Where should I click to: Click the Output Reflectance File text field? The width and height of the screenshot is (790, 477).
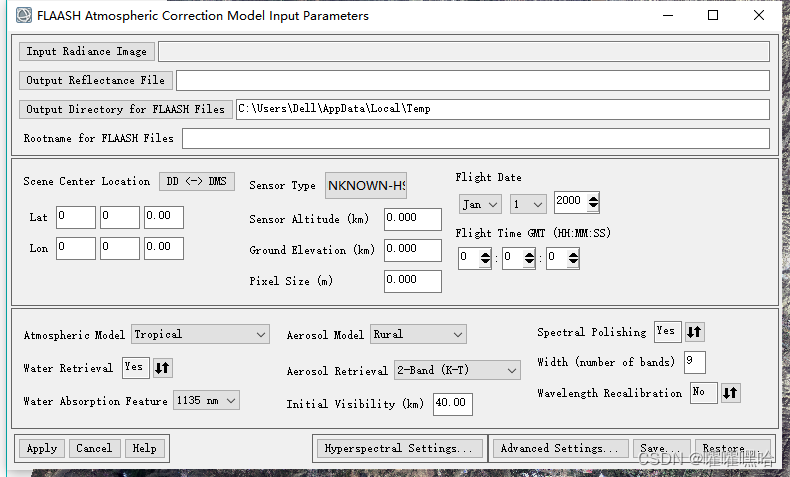473,81
